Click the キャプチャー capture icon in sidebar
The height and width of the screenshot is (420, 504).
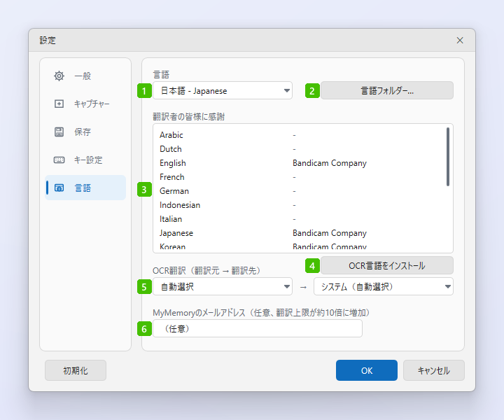59,104
